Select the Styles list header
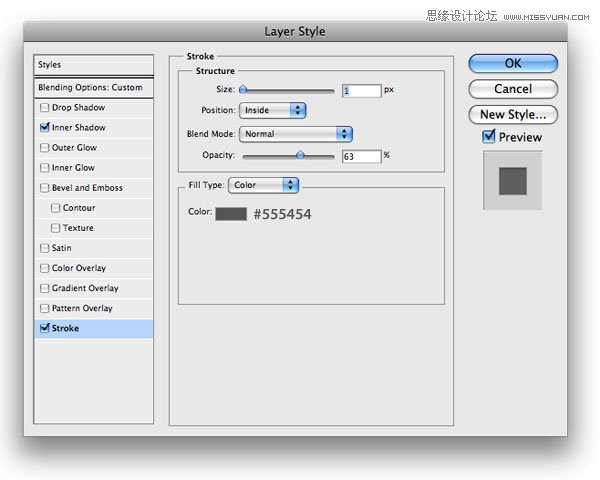 94,65
